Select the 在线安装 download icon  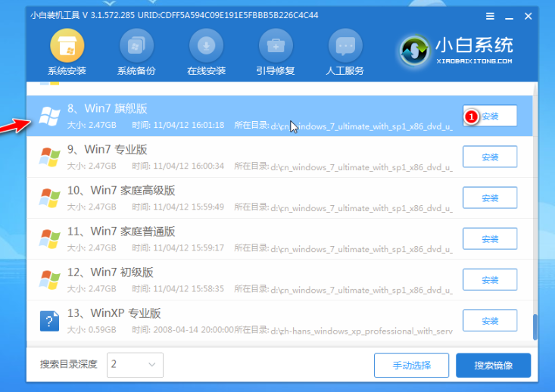206,47
